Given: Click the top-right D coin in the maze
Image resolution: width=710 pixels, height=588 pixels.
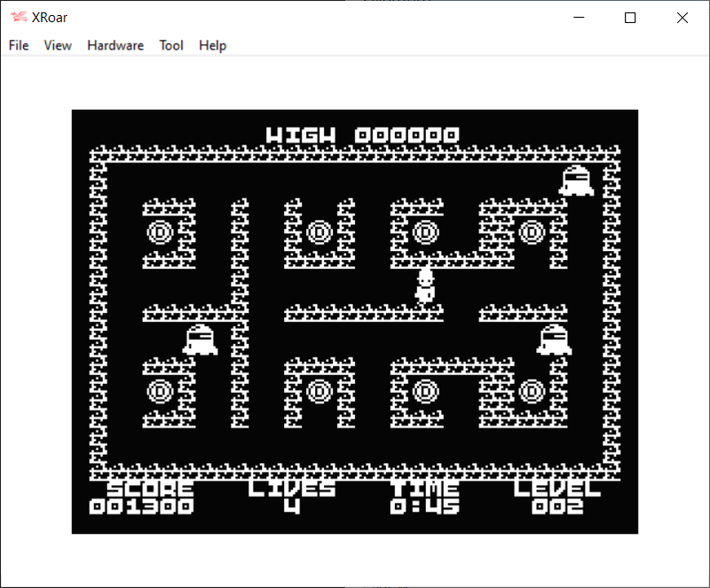Looking at the screenshot, I should [532, 232].
